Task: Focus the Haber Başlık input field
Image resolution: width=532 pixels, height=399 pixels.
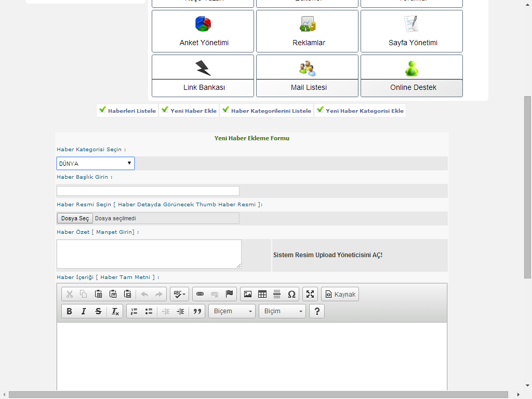Action: [148, 191]
